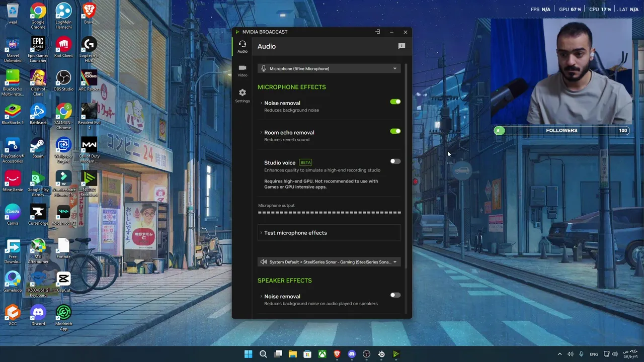Select the Gameloop desktop icon
This screenshot has width=644, height=362.
pos(13,282)
